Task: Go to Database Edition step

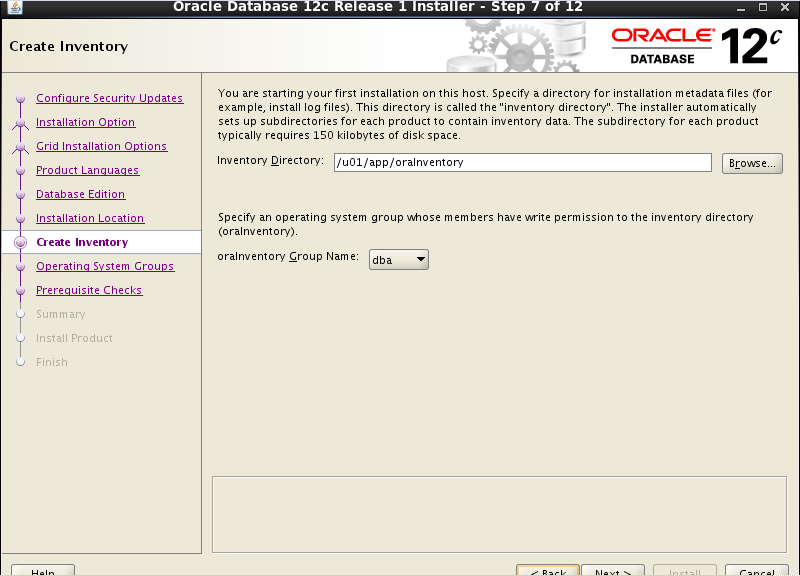Action: point(80,194)
